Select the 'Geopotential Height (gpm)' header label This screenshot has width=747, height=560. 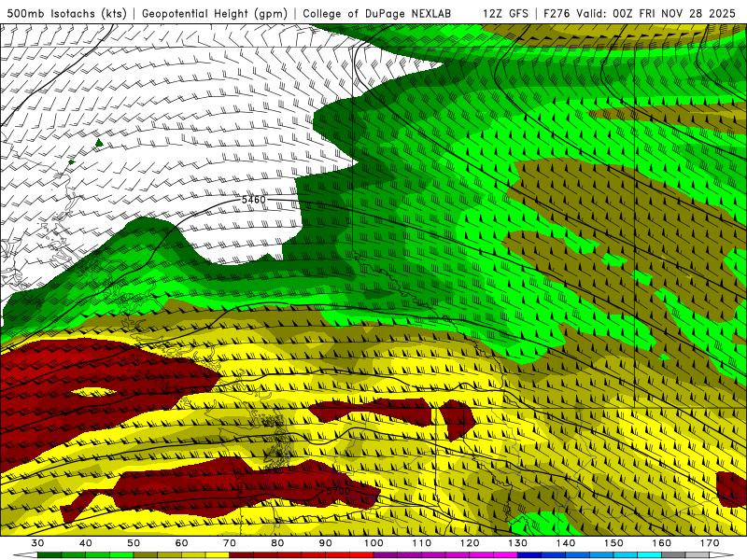coord(215,13)
